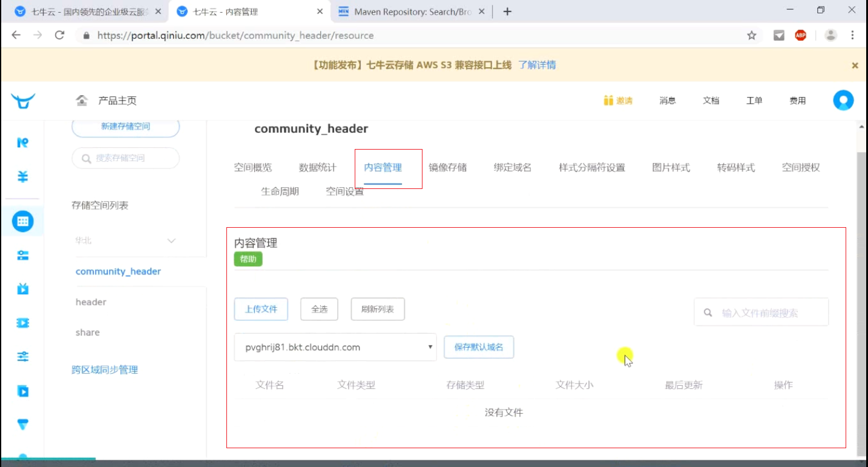
Task: Open 样式分隔符设置 tab
Action: point(592,168)
